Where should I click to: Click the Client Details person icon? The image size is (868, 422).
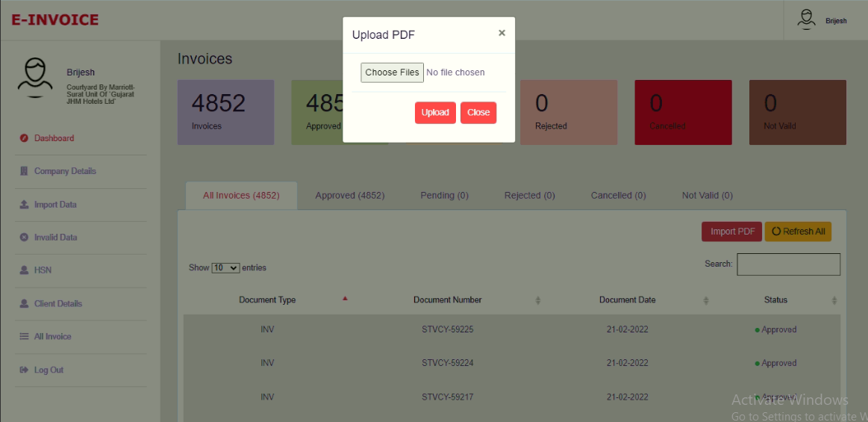pyautogui.click(x=24, y=304)
